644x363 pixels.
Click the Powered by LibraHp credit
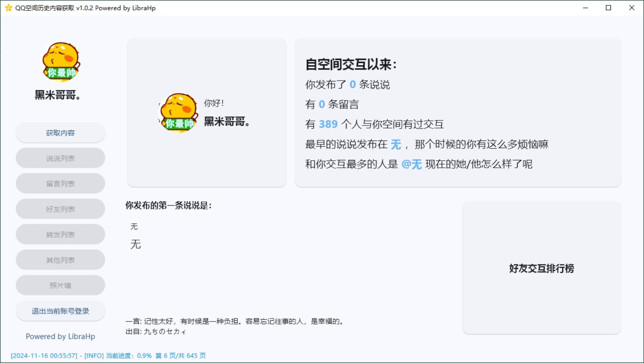tap(60, 336)
